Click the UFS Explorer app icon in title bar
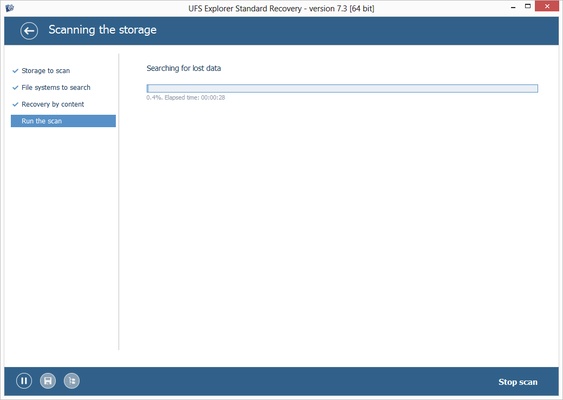This screenshot has width=563, height=400. pos(10,8)
